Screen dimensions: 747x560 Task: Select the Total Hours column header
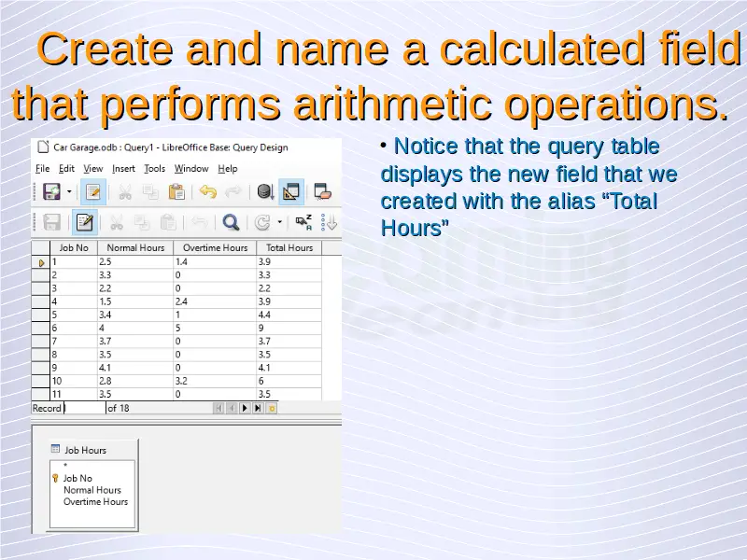pos(289,247)
